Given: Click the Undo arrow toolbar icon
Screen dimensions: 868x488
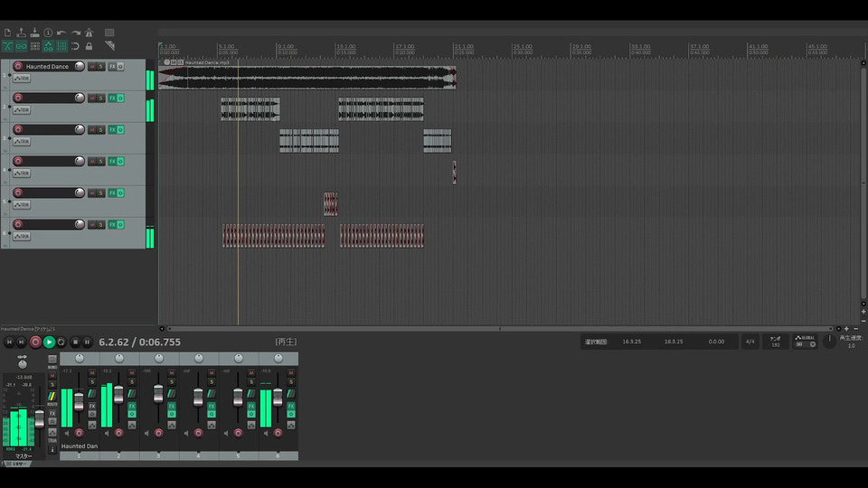Looking at the screenshot, I should [x=61, y=33].
